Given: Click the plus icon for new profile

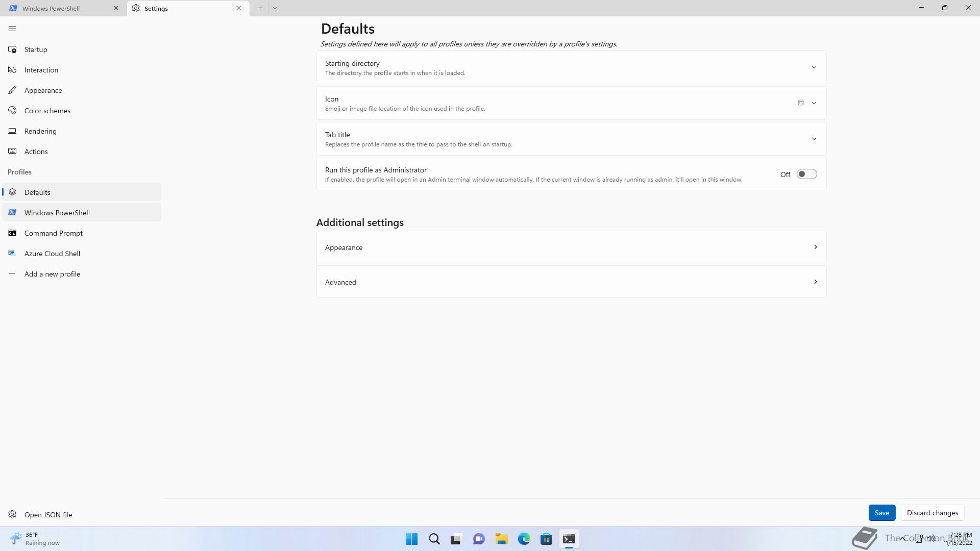Looking at the screenshot, I should (12, 273).
